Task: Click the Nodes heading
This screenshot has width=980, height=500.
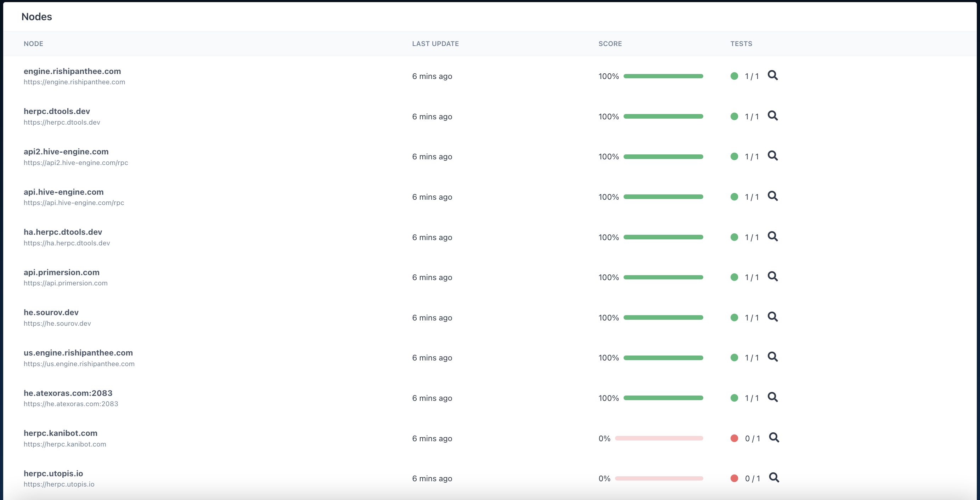Action: coord(36,17)
